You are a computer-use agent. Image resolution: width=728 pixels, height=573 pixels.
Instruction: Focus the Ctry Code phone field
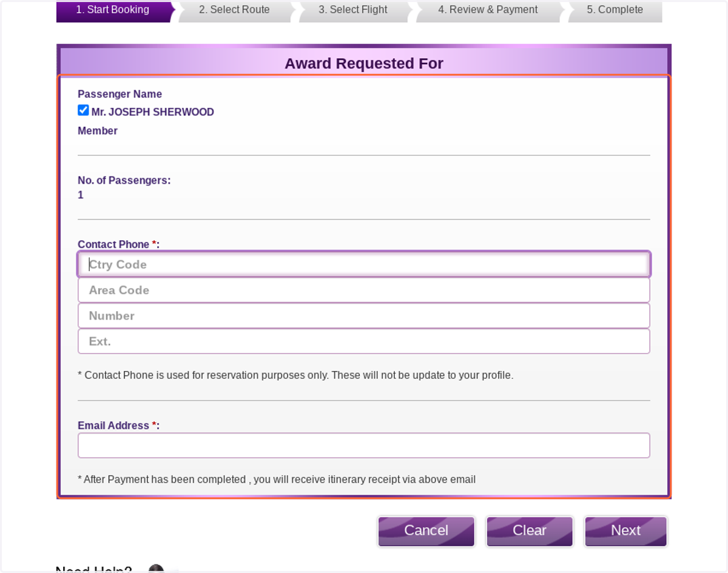coord(364,264)
